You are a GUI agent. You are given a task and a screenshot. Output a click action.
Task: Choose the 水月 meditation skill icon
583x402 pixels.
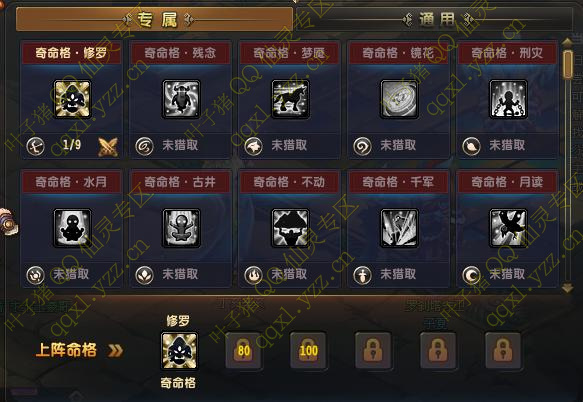coord(72,228)
